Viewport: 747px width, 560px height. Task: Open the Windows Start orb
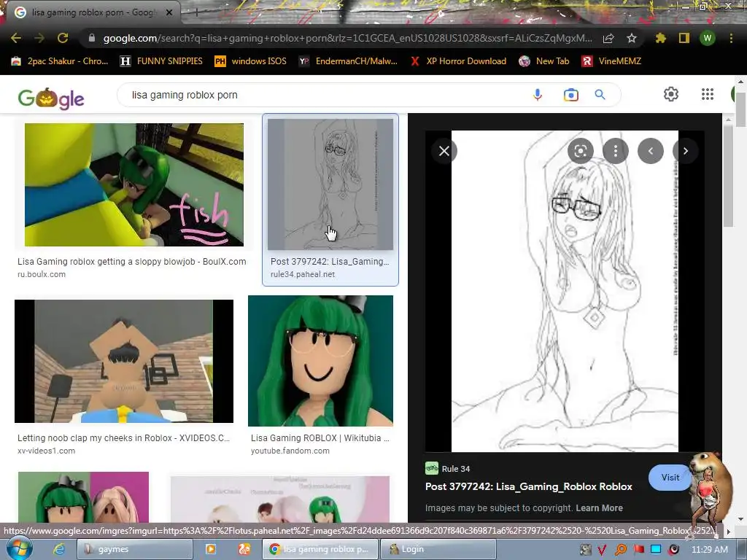(x=20, y=548)
